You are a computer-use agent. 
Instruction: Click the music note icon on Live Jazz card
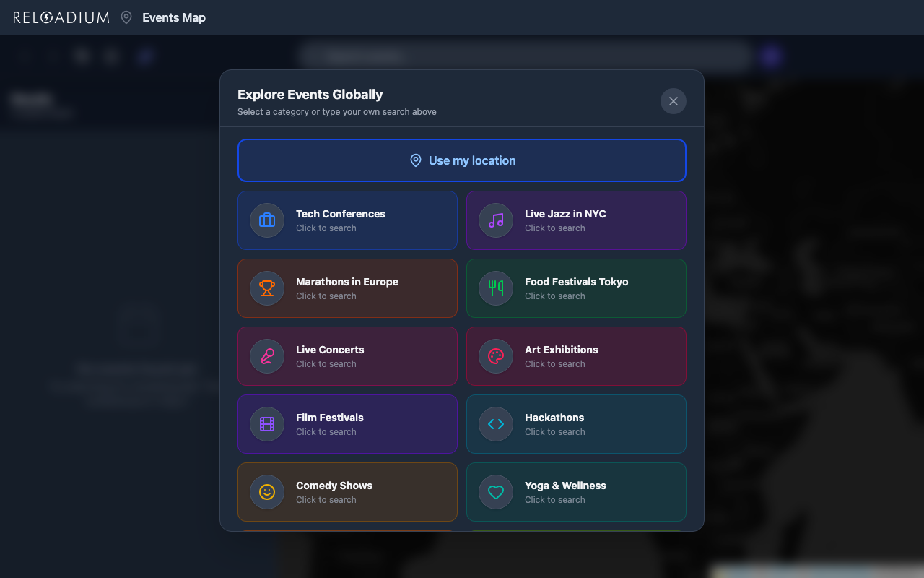495,220
